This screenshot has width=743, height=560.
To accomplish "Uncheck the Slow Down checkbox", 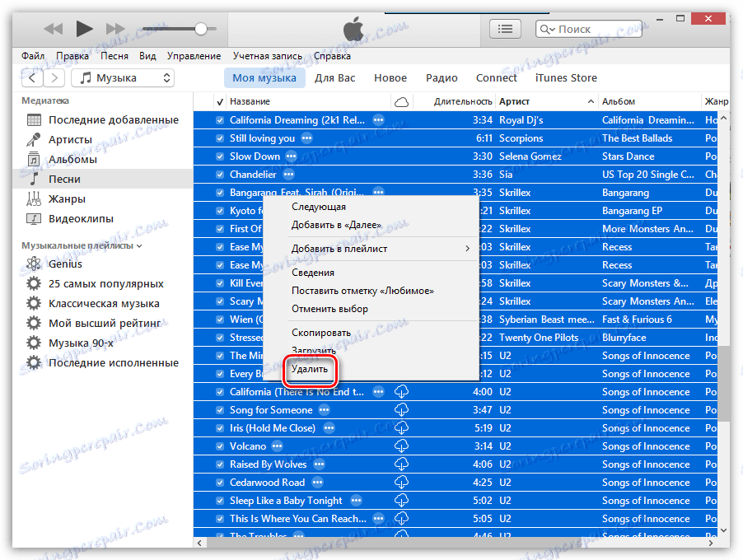I will pyautogui.click(x=220, y=156).
